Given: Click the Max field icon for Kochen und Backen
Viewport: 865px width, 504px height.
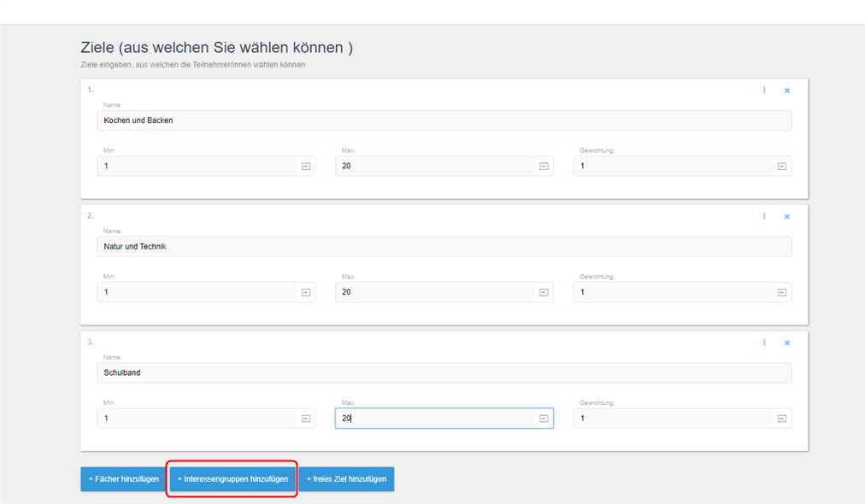Looking at the screenshot, I should (x=544, y=166).
